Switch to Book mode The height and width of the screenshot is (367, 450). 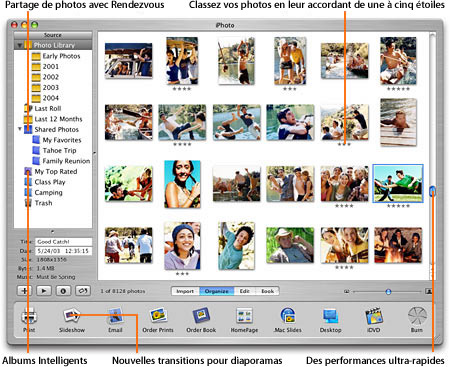pos(267,291)
